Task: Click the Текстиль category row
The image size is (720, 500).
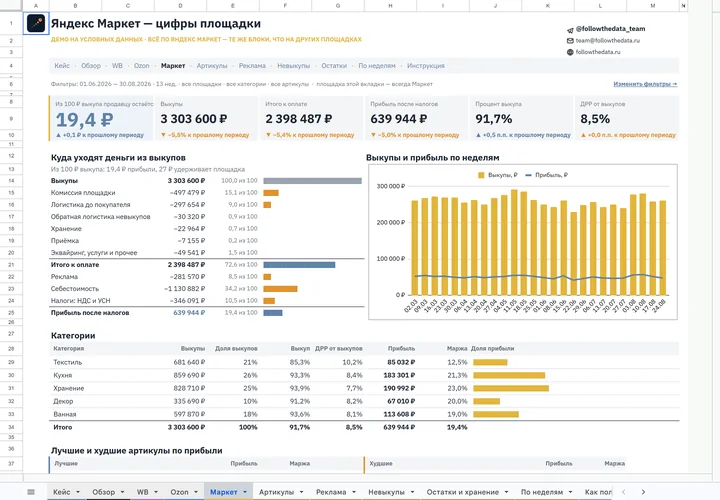Action: point(364,362)
